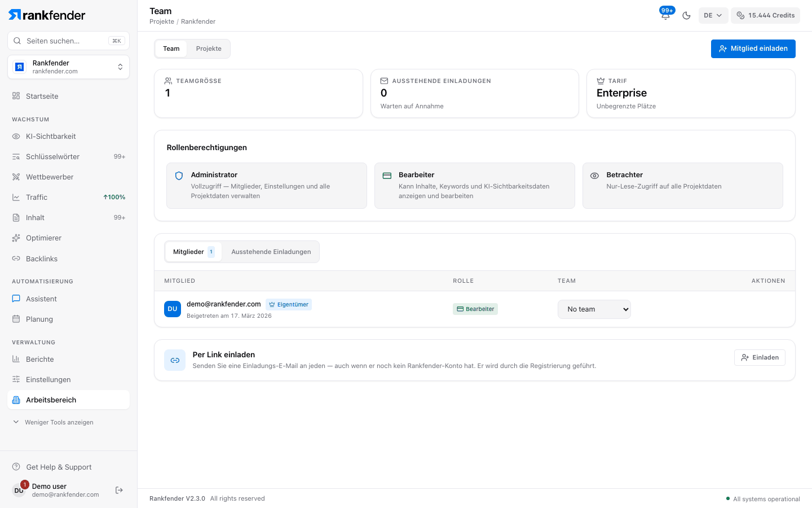Image resolution: width=812 pixels, height=508 pixels.
Task: Open Inhalt document icon
Action: coord(16,217)
